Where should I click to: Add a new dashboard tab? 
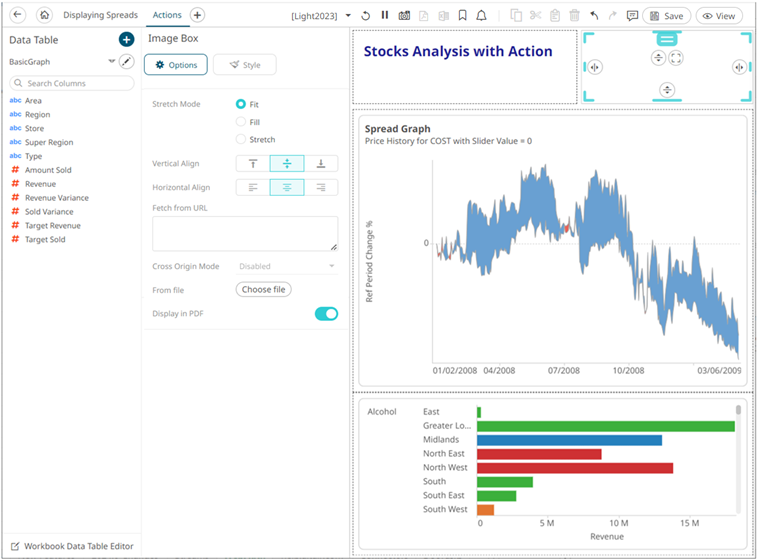(x=197, y=16)
